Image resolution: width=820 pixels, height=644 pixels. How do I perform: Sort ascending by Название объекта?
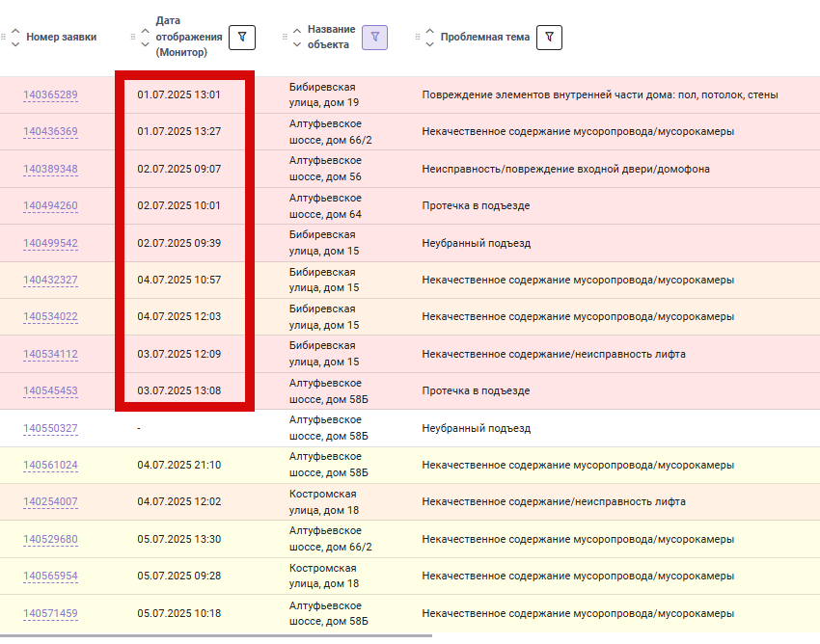coord(297,31)
